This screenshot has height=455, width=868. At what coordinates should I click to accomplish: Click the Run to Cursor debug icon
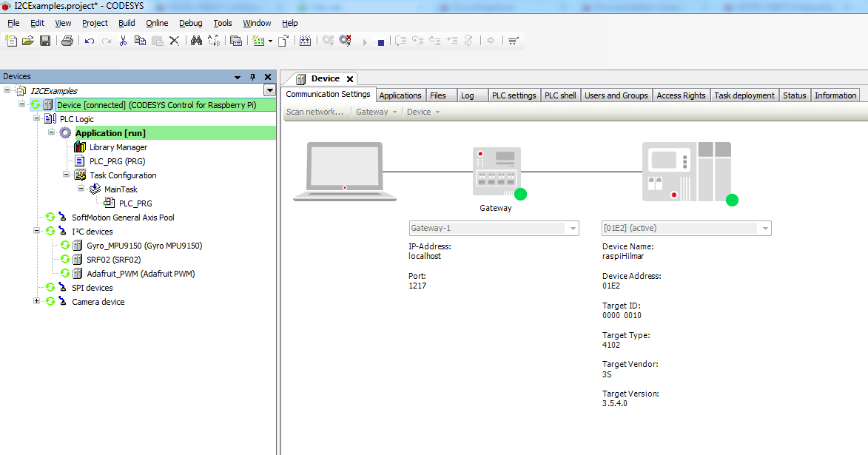451,41
